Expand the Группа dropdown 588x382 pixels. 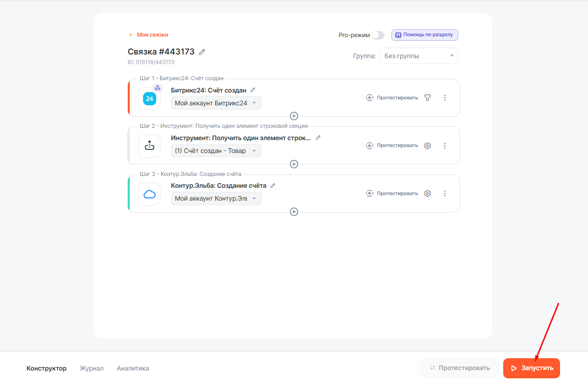(x=418, y=56)
